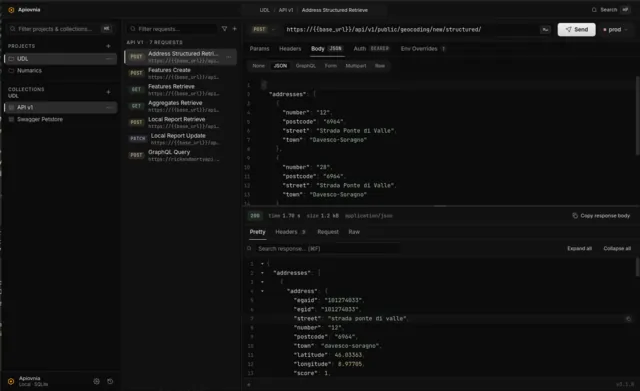
Task: Click the Apiownia logo in title bar
Action: coord(11,10)
